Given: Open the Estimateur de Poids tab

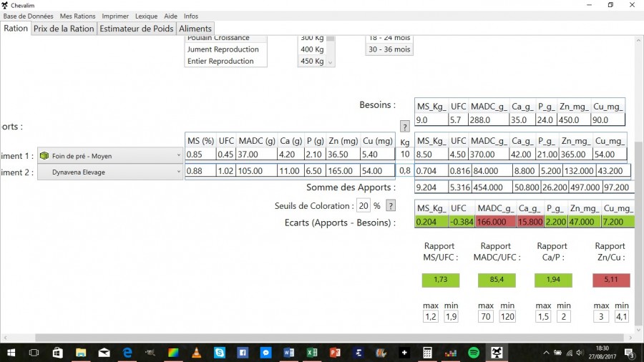Looking at the screenshot, I should (136, 29).
